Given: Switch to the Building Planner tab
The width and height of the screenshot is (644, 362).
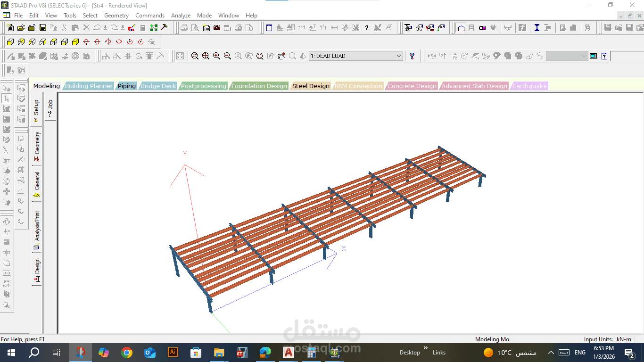Looking at the screenshot, I should coord(89,86).
